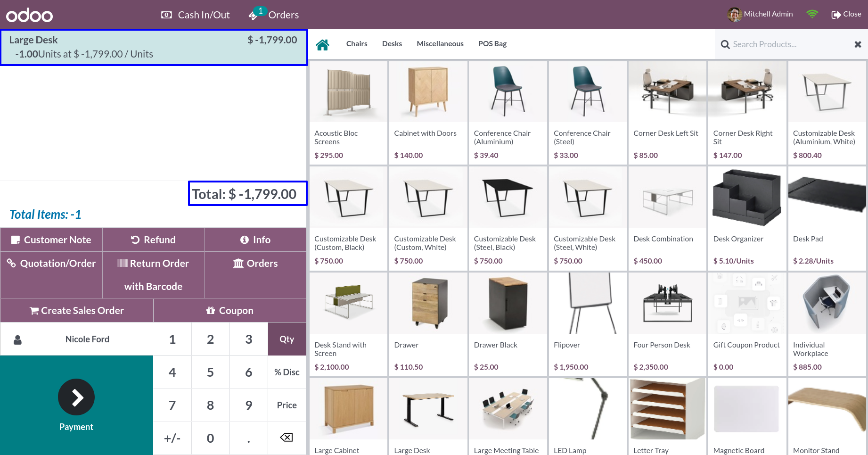This screenshot has height=455, width=868.
Task: Add Cabinet with Doors product
Action: tap(428, 113)
